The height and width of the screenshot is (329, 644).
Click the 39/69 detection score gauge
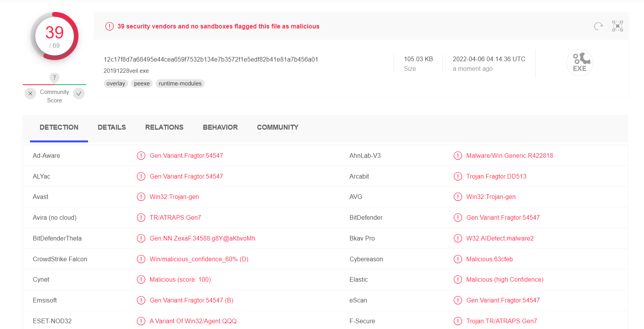click(55, 36)
